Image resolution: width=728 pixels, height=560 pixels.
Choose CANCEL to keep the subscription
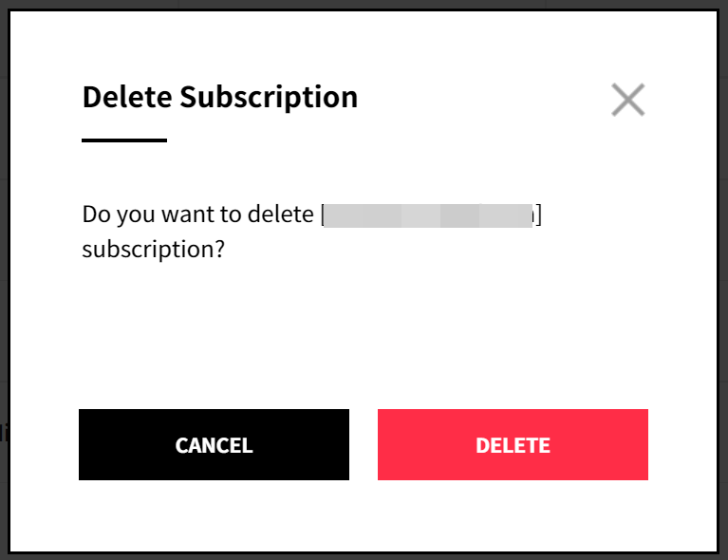tap(214, 445)
